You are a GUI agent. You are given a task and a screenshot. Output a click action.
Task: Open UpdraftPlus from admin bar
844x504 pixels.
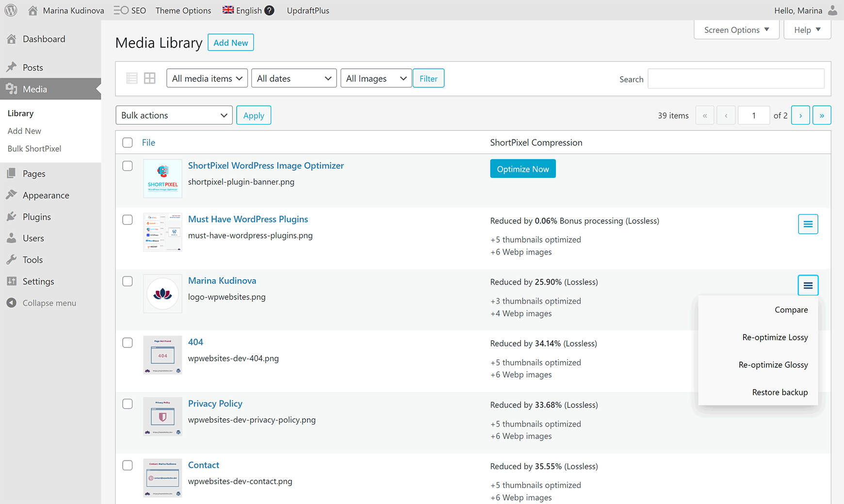click(308, 10)
